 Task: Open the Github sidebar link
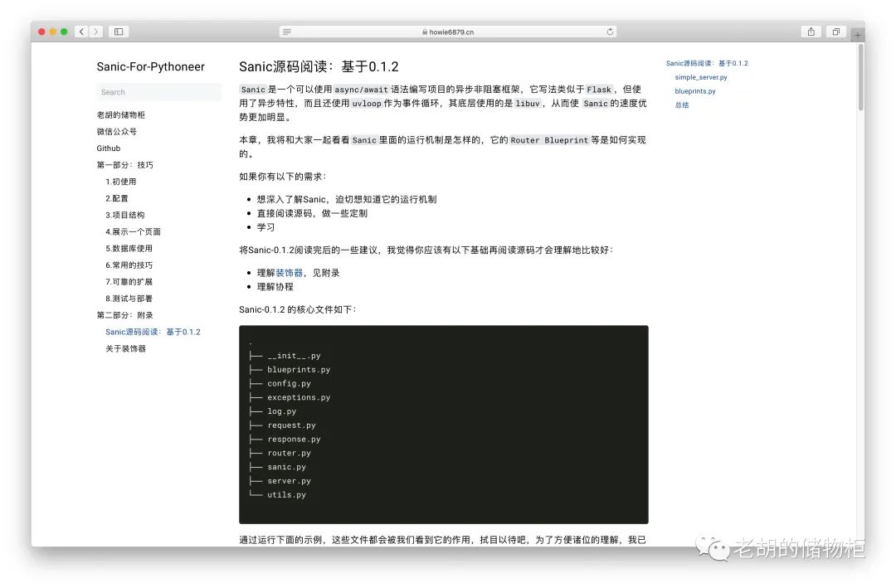pos(109,148)
